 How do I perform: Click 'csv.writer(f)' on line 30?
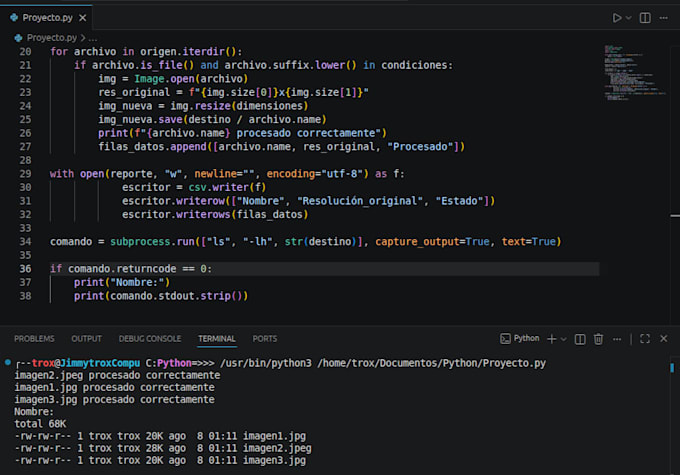point(227,187)
